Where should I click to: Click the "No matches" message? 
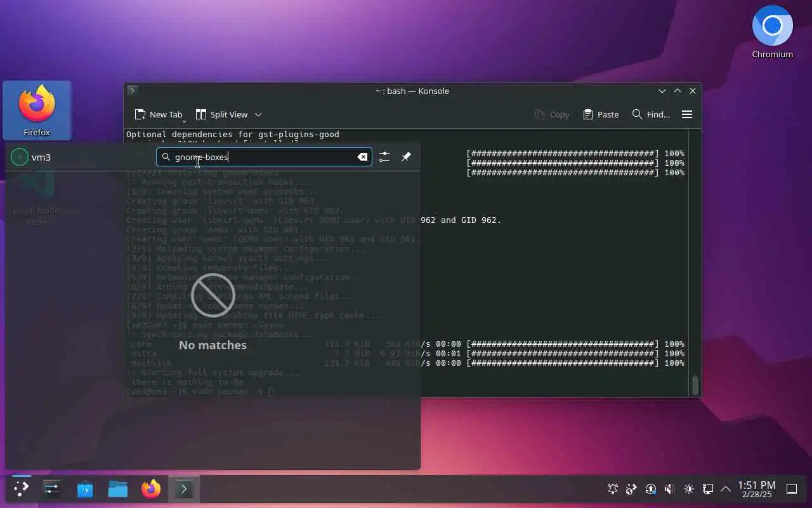point(213,345)
